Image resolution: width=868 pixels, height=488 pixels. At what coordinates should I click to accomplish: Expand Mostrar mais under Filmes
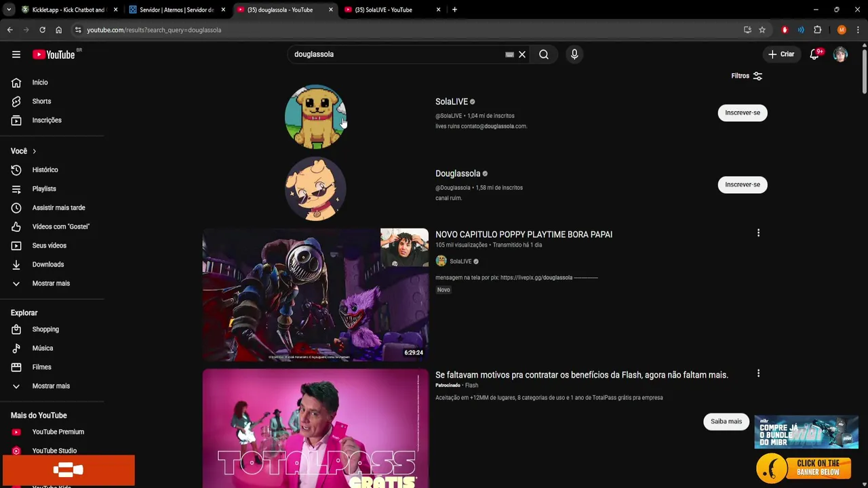coord(52,386)
